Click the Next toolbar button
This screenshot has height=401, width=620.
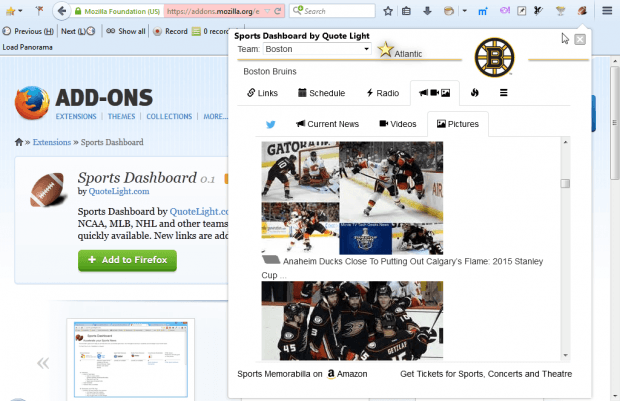click(x=78, y=31)
